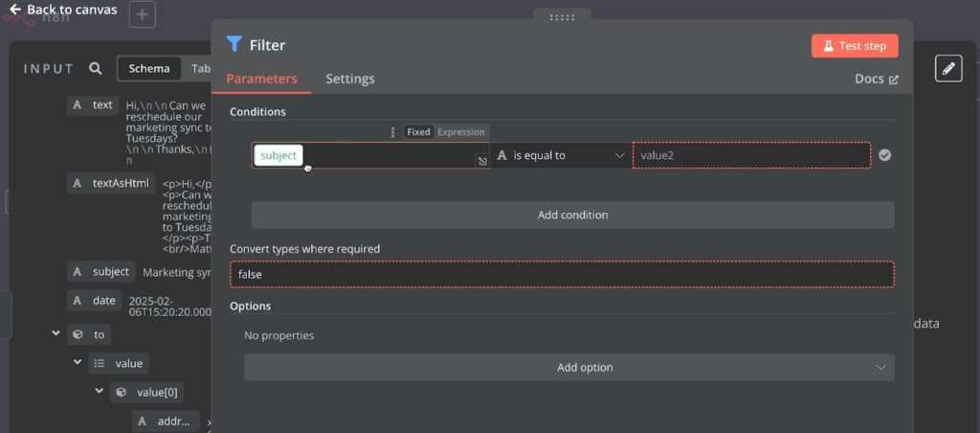Click the value2 input field

751,155
